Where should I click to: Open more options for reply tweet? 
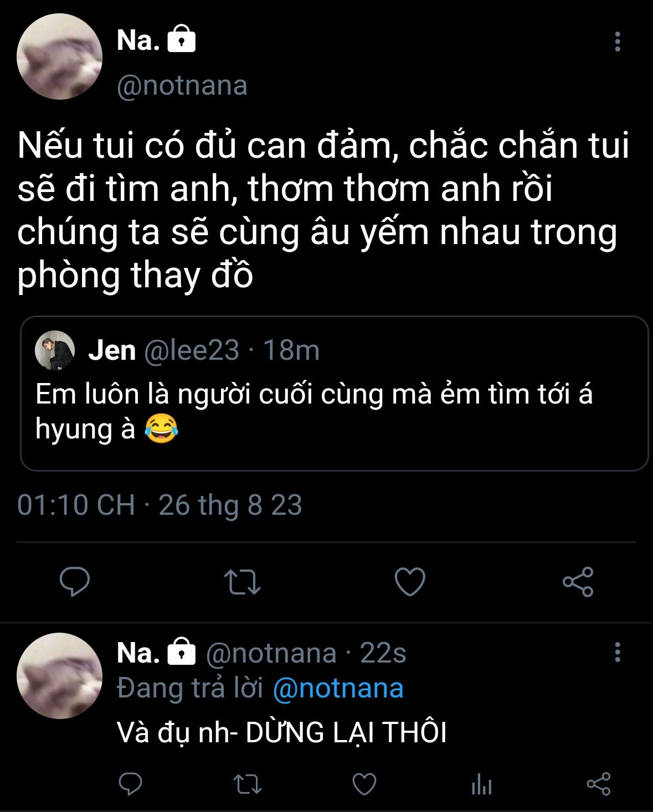pos(617,653)
